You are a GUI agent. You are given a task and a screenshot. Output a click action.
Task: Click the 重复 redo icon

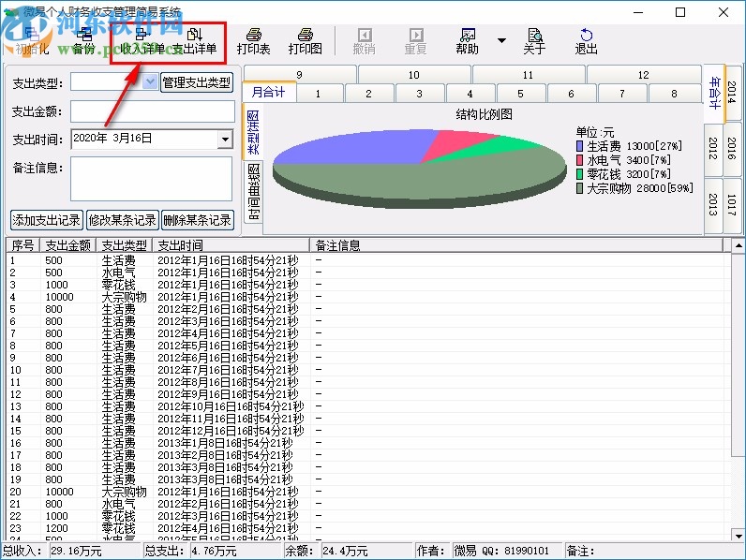click(416, 41)
